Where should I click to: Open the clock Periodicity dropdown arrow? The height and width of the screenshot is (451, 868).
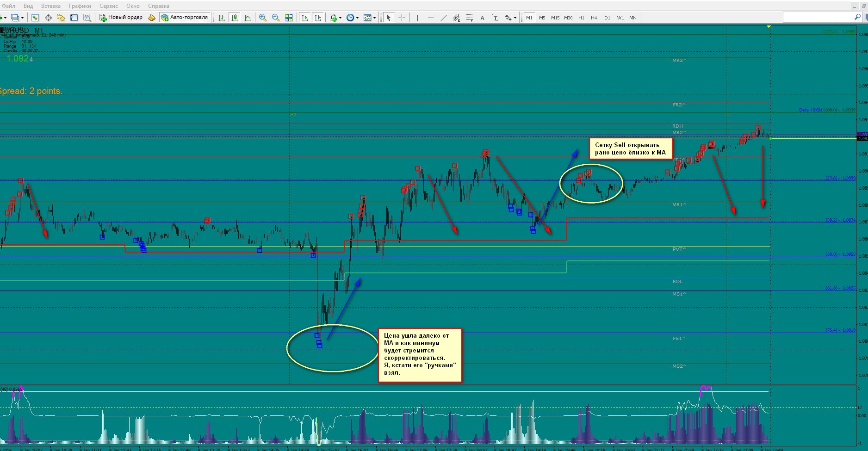pyautogui.click(x=357, y=18)
